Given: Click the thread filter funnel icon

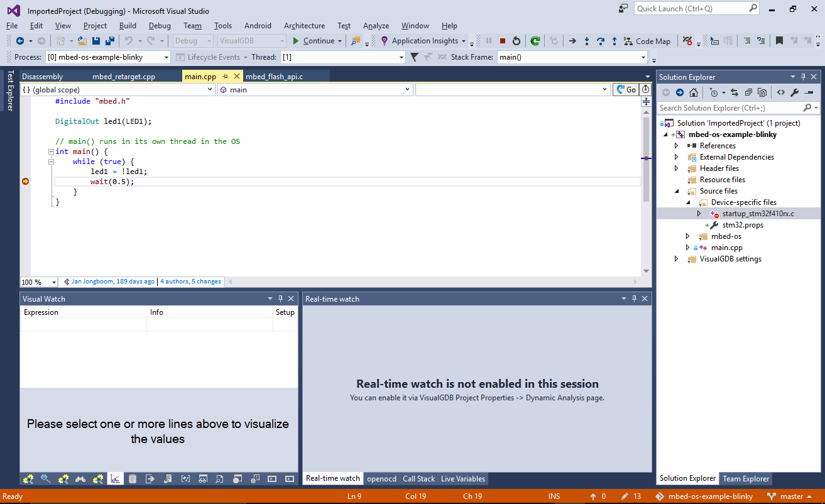Looking at the screenshot, I should [x=414, y=57].
